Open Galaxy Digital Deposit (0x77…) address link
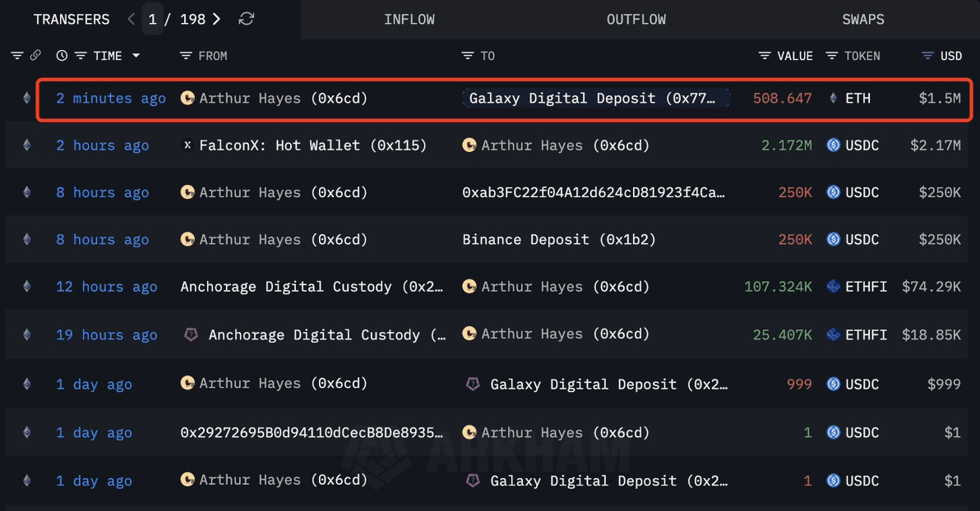Screen dimensions: 980x511 (595, 98)
